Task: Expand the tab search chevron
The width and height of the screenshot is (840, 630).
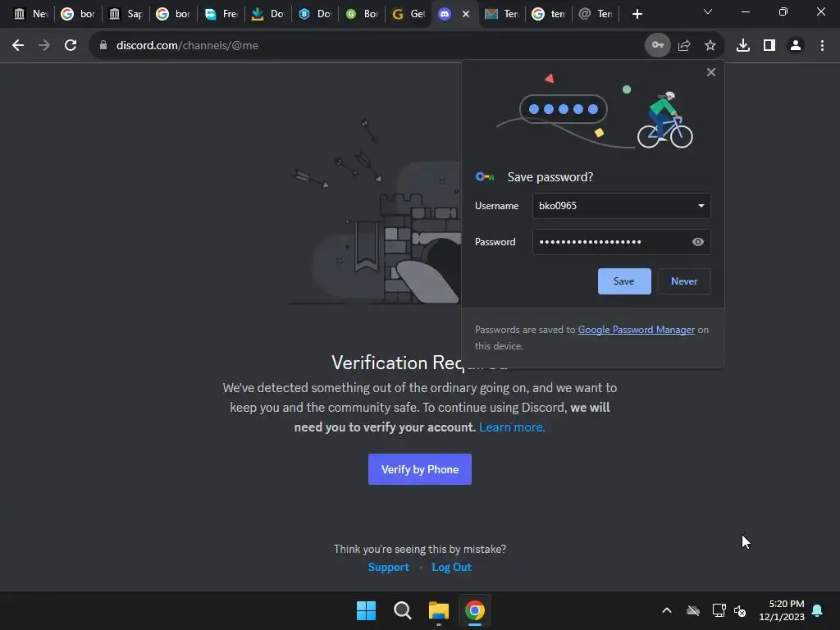Action: click(x=708, y=11)
